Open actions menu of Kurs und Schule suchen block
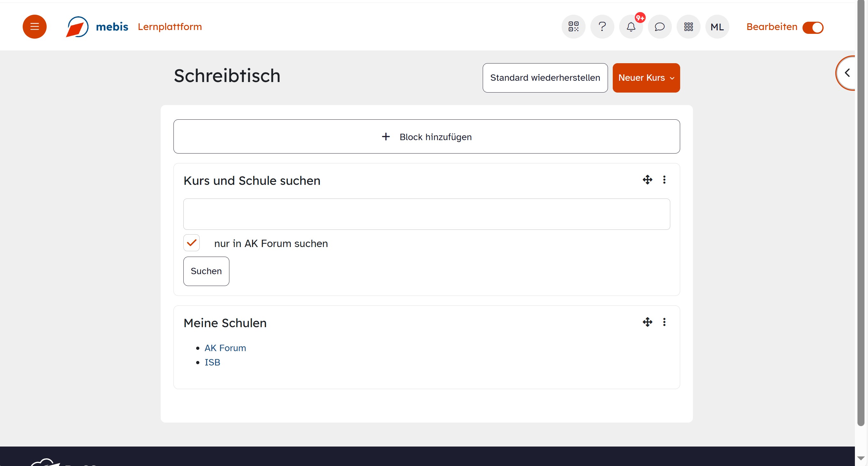Image resolution: width=868 pixels, height=466 pixels. [664, 180]
